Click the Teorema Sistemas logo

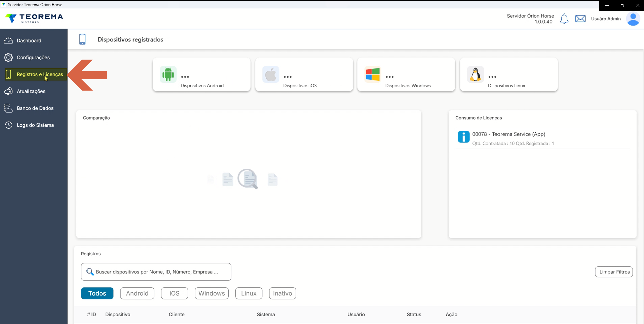click(34, 18)
